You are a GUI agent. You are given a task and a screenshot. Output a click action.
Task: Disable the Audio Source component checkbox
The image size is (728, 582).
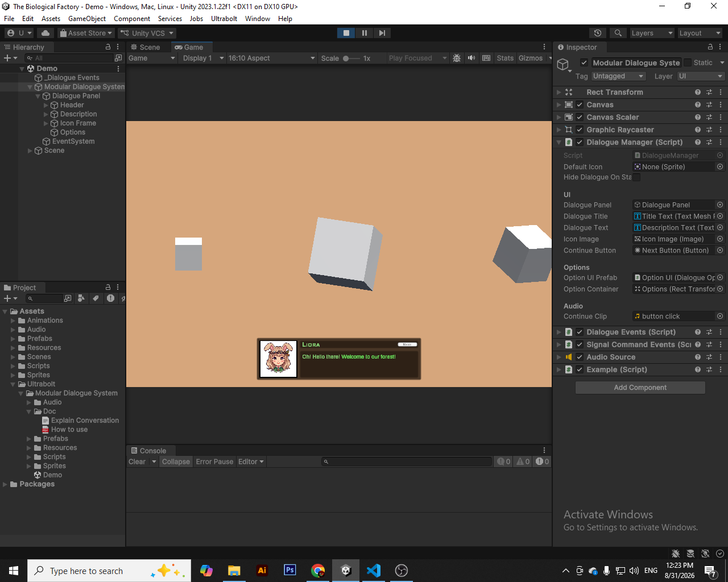pos(580,357)
